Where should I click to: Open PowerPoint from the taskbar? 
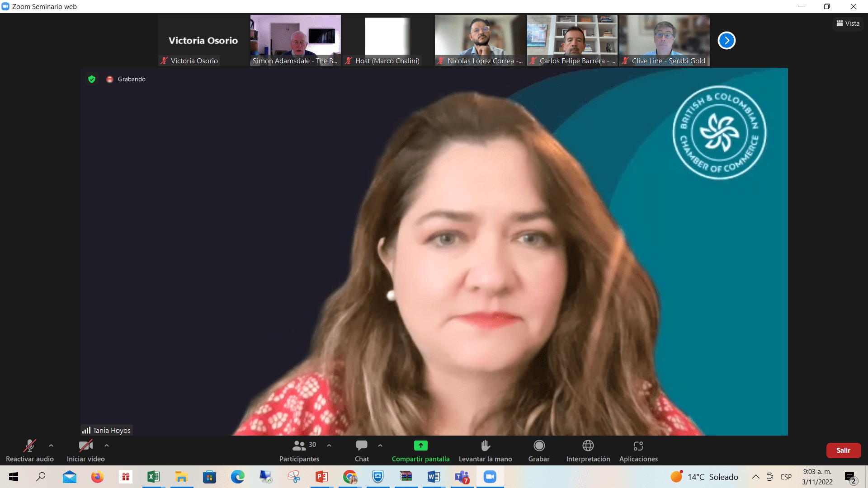click(x=321, y=477)
